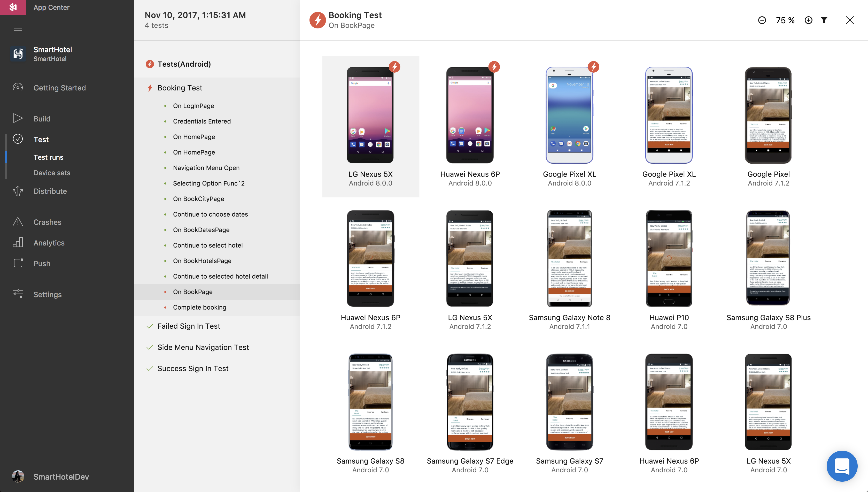Select the On BookPage step
868x492 pixels.
coord(217,292)
